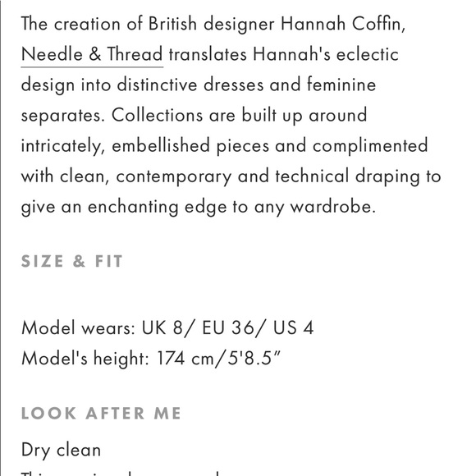Click the words British designer

click(x=211, y=24)
